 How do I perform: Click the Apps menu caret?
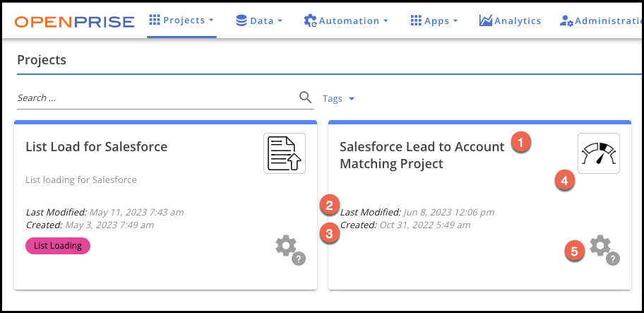(455, 21)
